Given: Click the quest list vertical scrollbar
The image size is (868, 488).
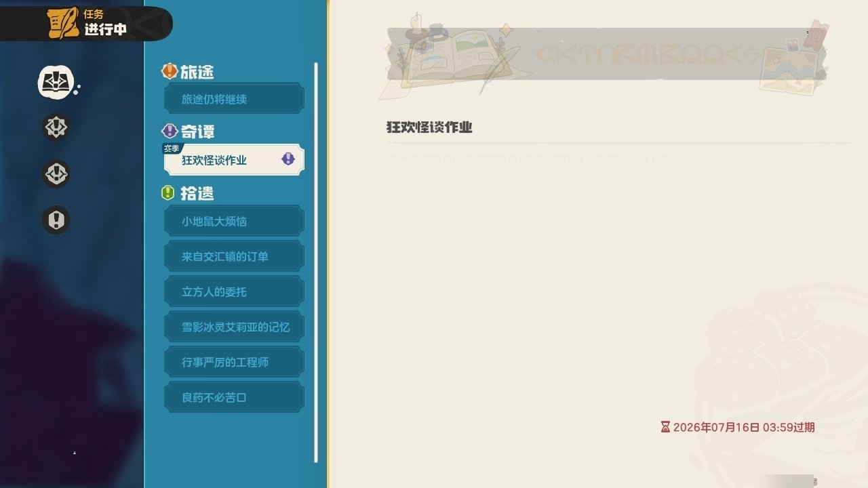Looking at the screenshot, I should [x=316, y=262].
